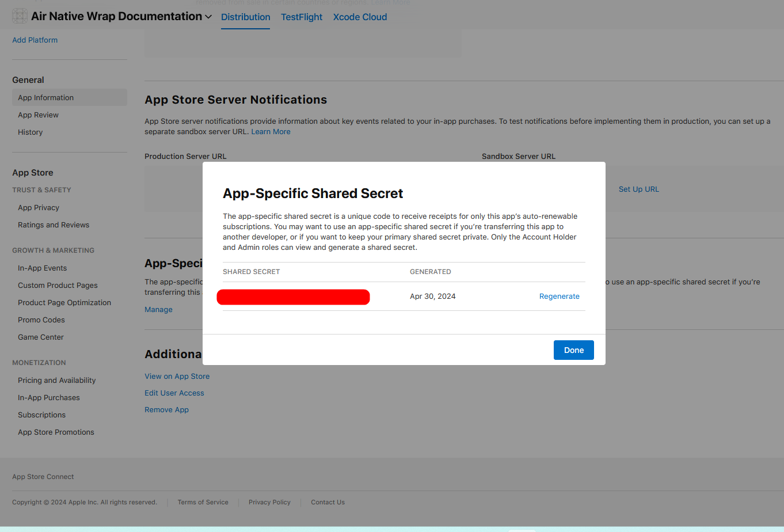Open Product Page Optimization
Viewport: 784px width, 532px height.
tap(64, 302)
